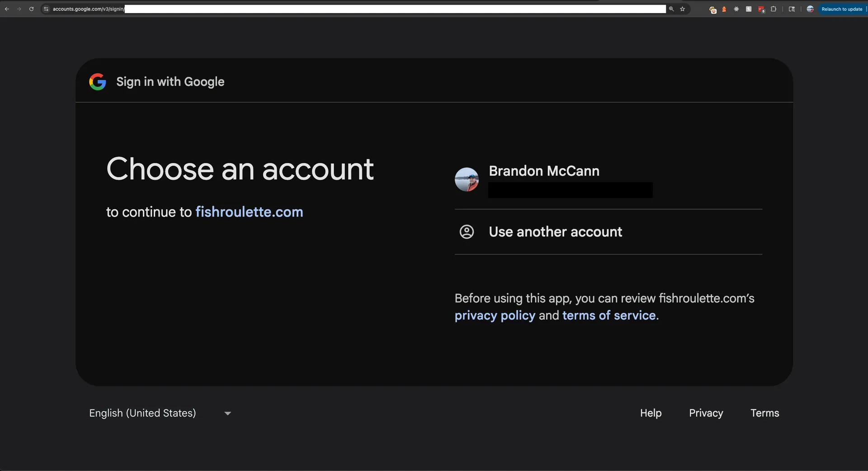The image size is (868, 471).
Task: Click the Help footer link
Action: [651, 413]
